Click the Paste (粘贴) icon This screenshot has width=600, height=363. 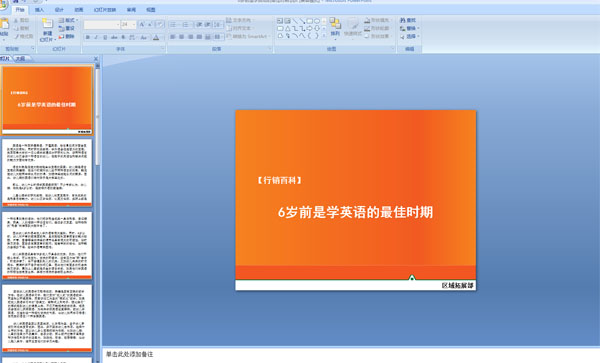[x=3, y=24]
